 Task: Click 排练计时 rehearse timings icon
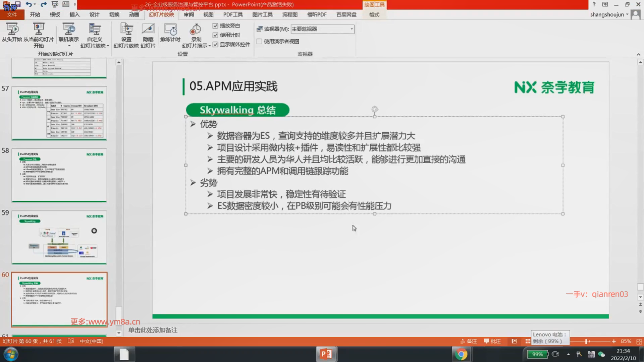point(170,30)
